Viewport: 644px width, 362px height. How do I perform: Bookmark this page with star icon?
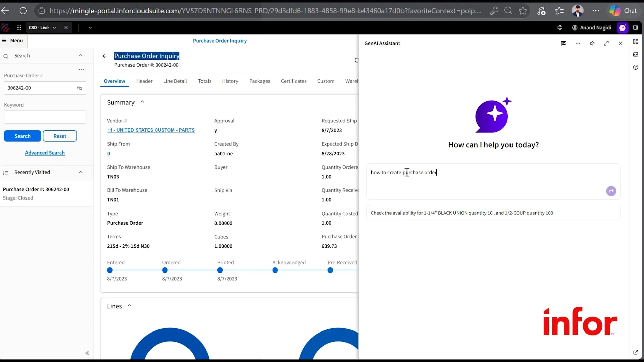[523, 11]
